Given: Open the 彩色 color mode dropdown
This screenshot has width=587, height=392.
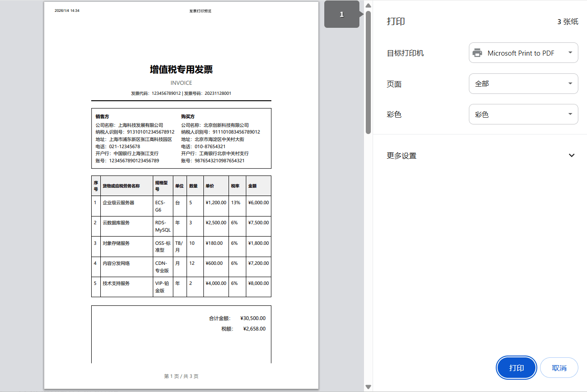Looking at the screenshot, I should (523, 114).
